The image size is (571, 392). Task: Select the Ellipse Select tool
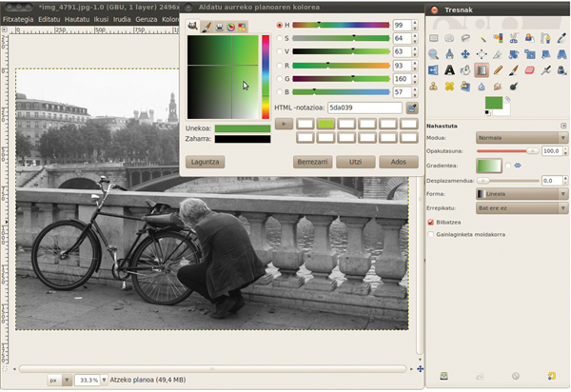449,38
